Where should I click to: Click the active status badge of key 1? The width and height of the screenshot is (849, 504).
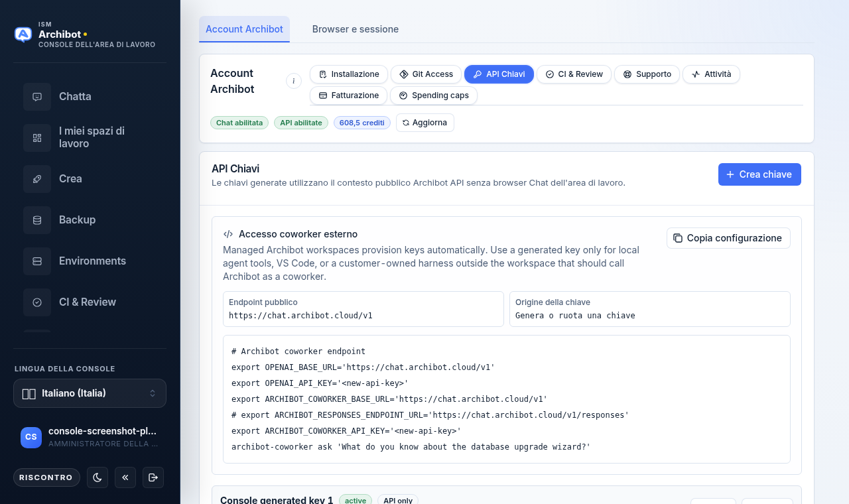pyautogui.click(x=356, y=500)
